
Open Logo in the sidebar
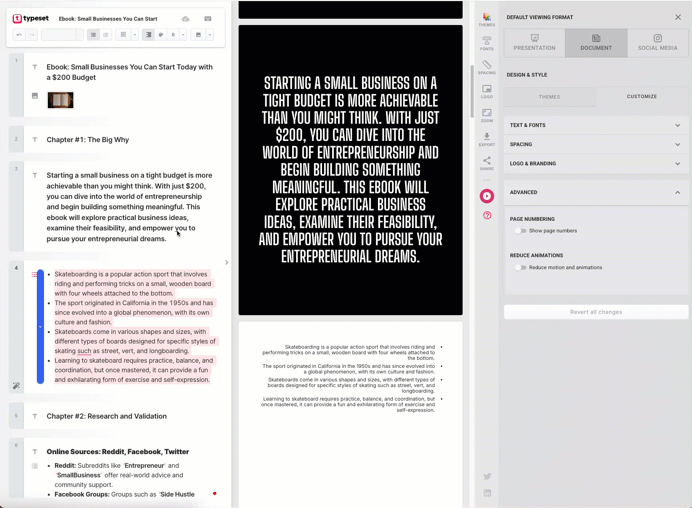pos(487,91)
